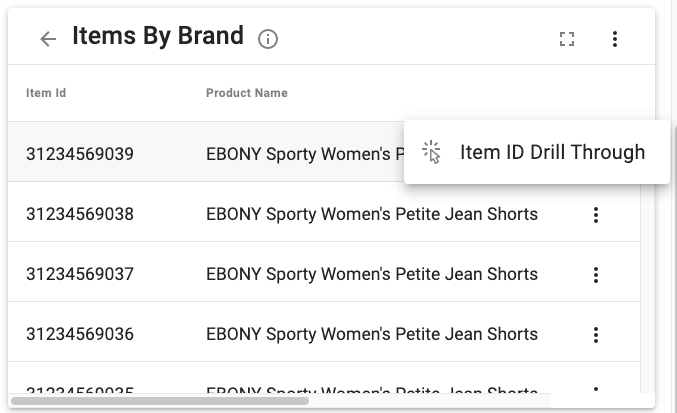Select item ID 31234569036 cell
The height and width of the screenshot is (413, 677).
click(x=80, y=334)
